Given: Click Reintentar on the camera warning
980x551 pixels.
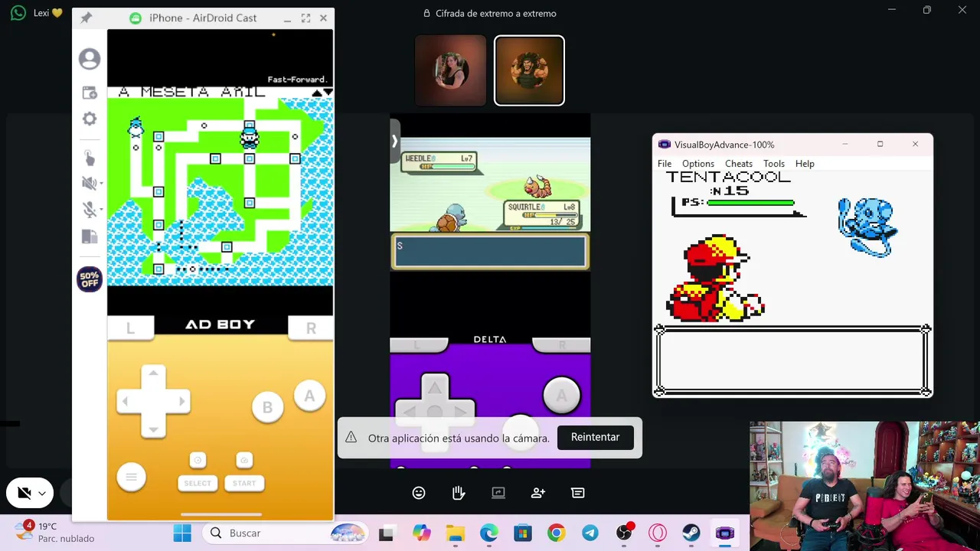Looking at the screenshot, I should coord(595,437).
